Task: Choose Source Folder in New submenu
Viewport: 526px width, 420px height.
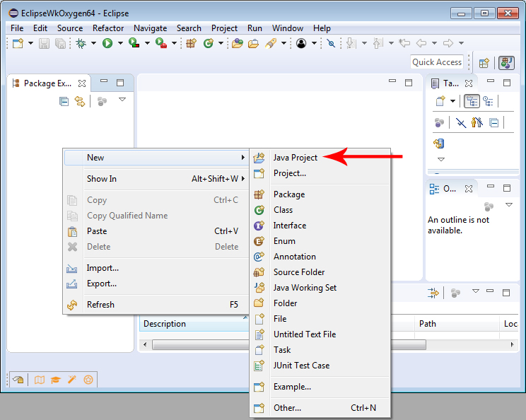Action: (320, 272)
